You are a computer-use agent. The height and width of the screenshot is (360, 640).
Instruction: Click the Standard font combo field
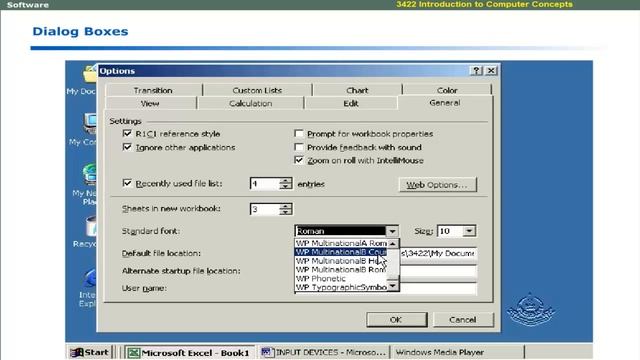pyautogui.click(x=340, y=231)
